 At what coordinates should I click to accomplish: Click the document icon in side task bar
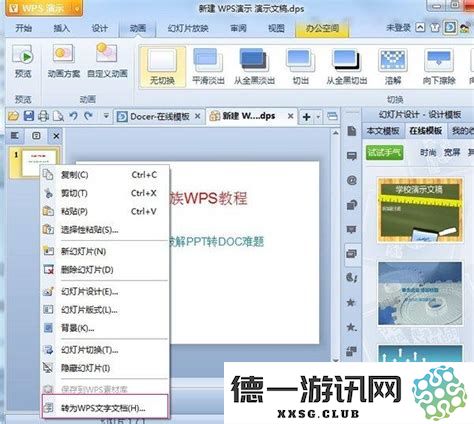[x=351, y=131]
